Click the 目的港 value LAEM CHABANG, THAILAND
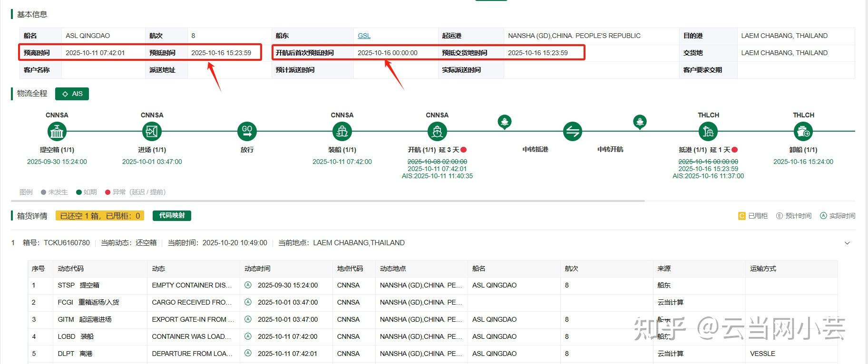 tap(784, 36)
